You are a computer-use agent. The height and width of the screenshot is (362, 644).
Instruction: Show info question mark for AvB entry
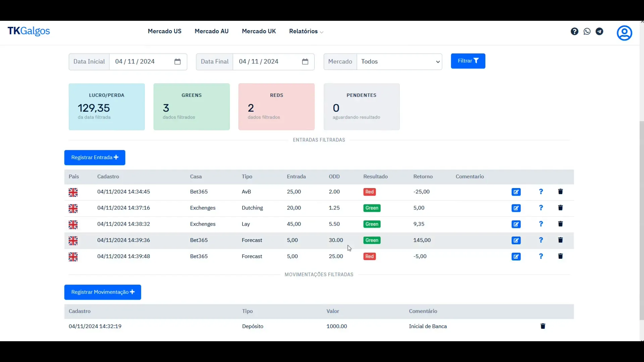pyautogui.click(x=541, y=192)
